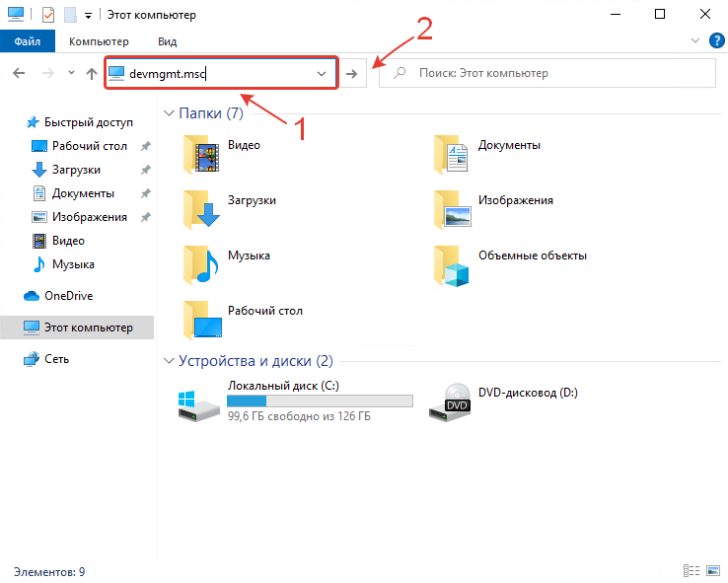This screenshot has height=583, width=728.
Task: Click the Back navigation arrow
Action: pyautogui.click(x=19, y=73)
